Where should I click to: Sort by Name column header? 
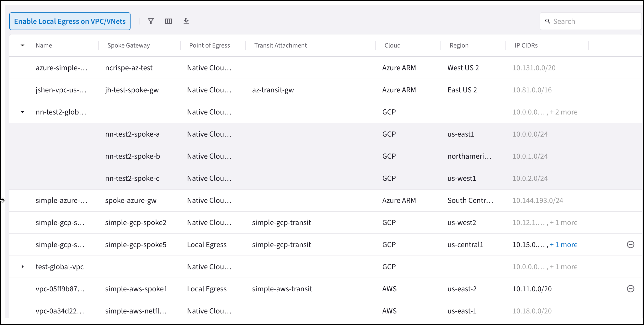(44, 45)
